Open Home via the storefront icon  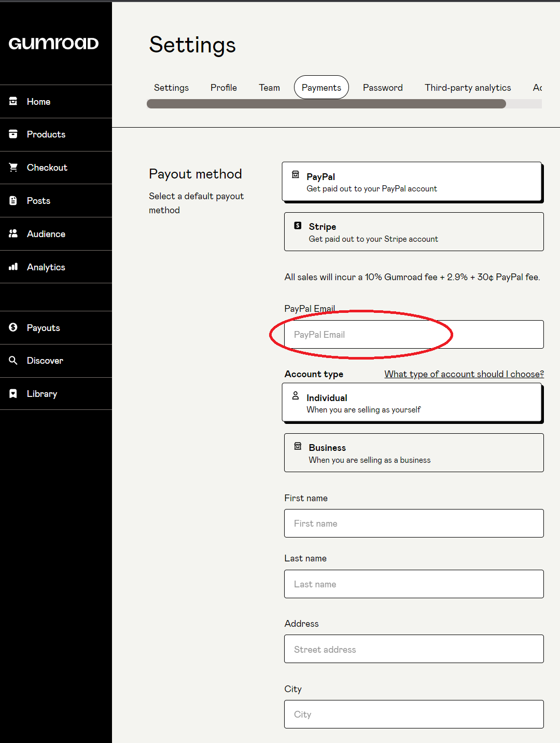13,101
